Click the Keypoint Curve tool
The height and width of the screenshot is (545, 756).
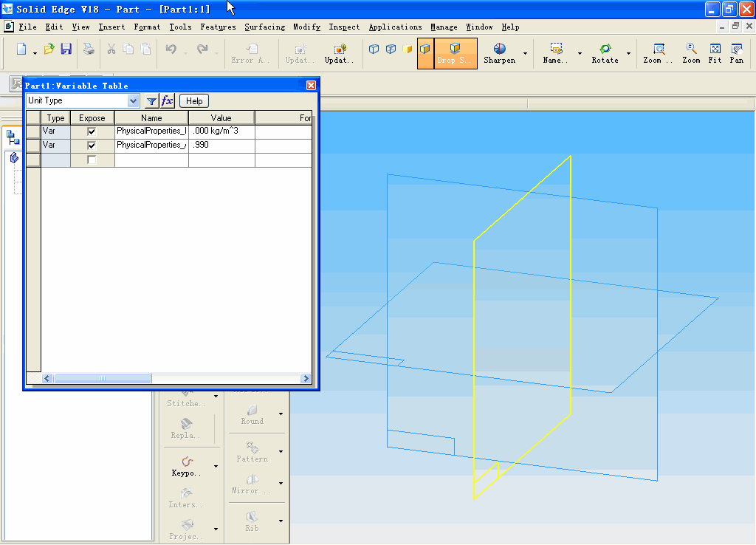pyautogui.click(x=185, y=467)
